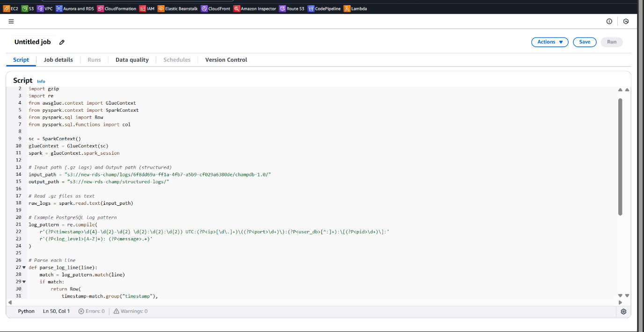
Task: Open the Amazon Inspector shortcut
Action: point(255,8)
